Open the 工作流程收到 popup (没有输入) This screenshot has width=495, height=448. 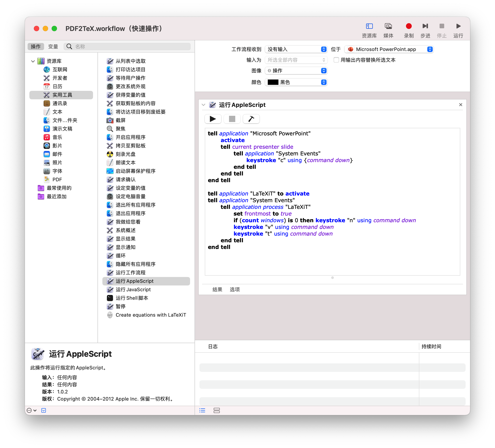tap(296, 49)
